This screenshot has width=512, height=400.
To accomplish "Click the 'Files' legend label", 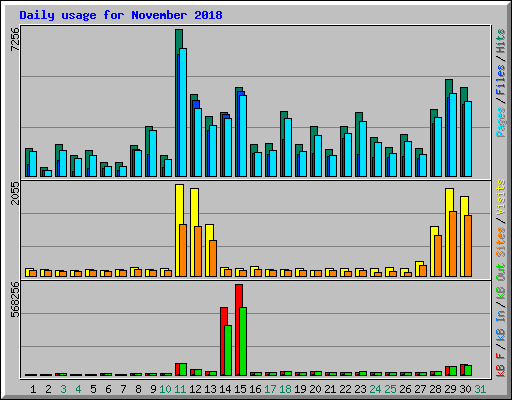I will click(500, 80).
